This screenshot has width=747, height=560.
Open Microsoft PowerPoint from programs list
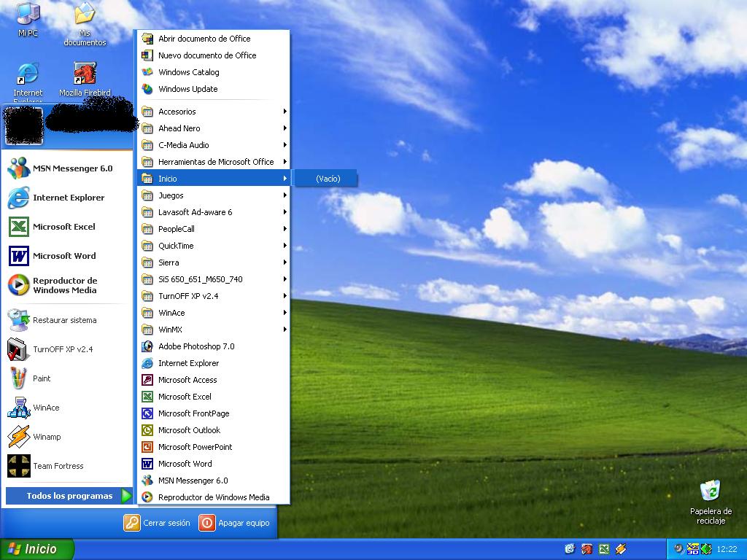195,447
